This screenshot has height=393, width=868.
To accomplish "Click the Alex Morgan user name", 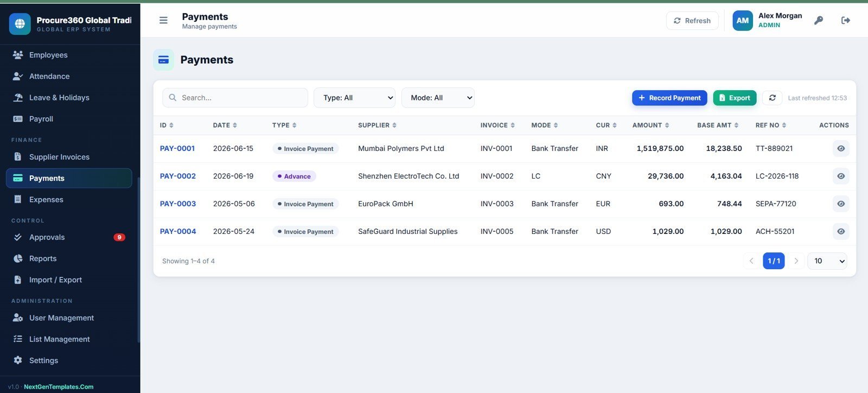I will coord(780,16).
